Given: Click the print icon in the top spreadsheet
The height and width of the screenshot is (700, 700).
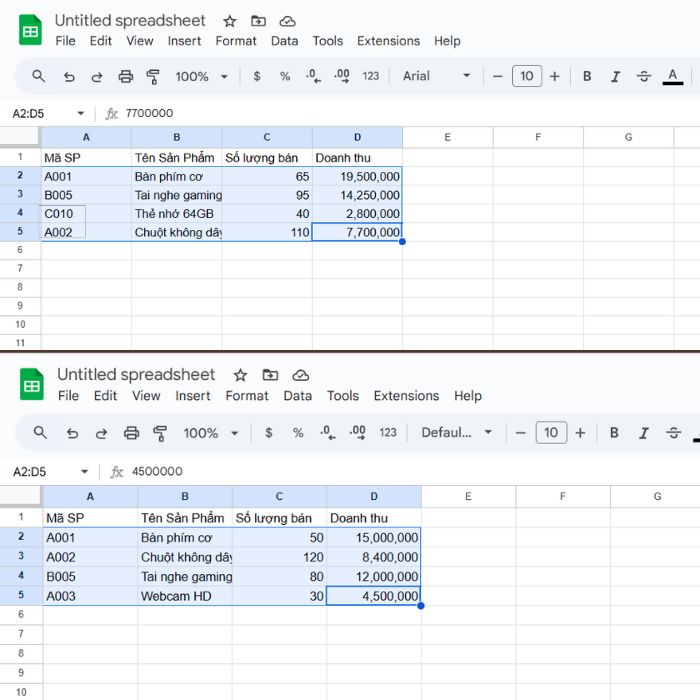Looking at the screenshot, I should (x=125, y=77).
